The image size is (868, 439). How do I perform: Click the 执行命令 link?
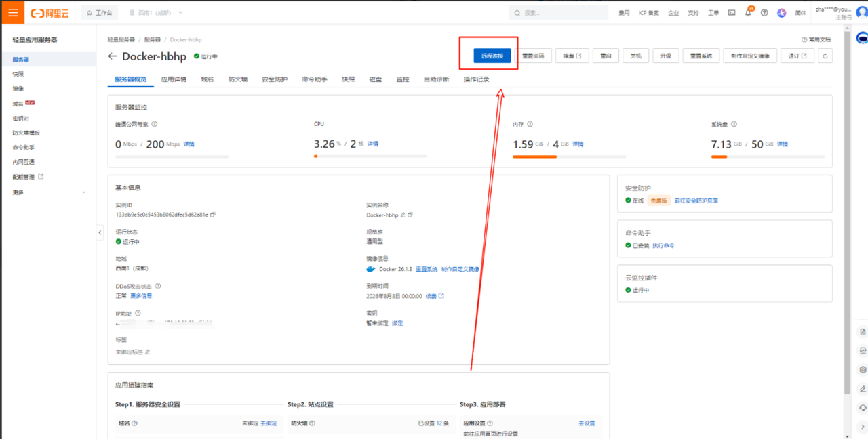663,245
